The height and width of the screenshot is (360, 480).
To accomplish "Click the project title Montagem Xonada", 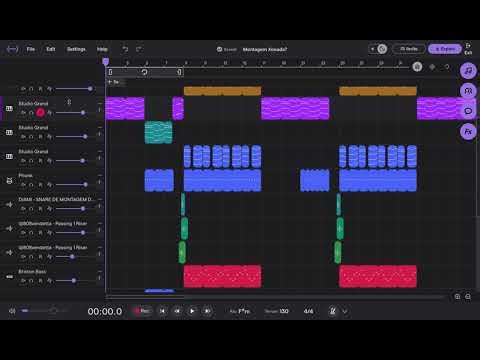I will 265,49.
